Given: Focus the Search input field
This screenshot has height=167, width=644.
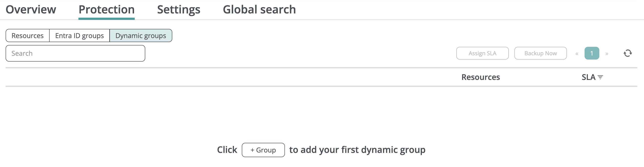Looking at the screenshot, I should [75, 53].
